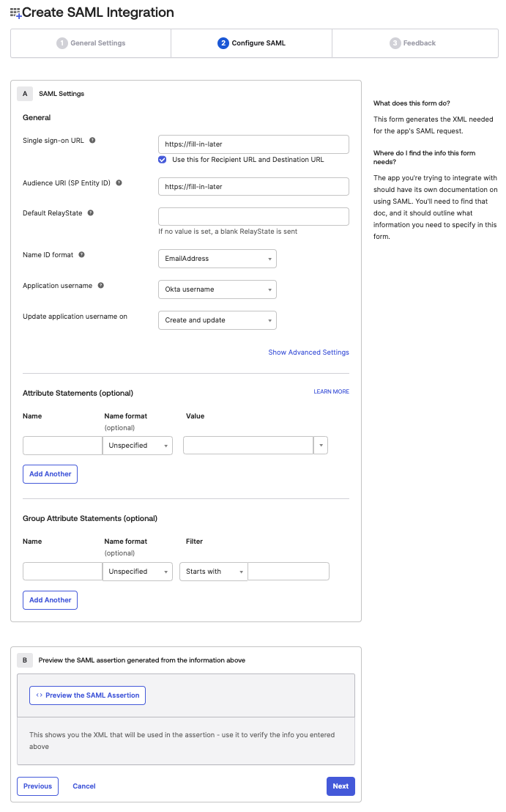The width and height of the screenshot is (506, 812).
Task: Uncheck Use this for Recipient URL checkbox
Action: 163,159
